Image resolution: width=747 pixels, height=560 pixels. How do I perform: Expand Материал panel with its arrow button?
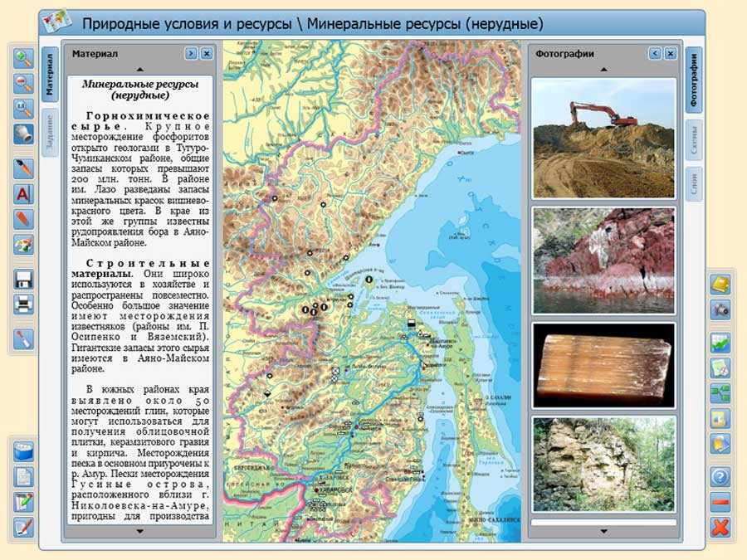click(x=191, y=53)
